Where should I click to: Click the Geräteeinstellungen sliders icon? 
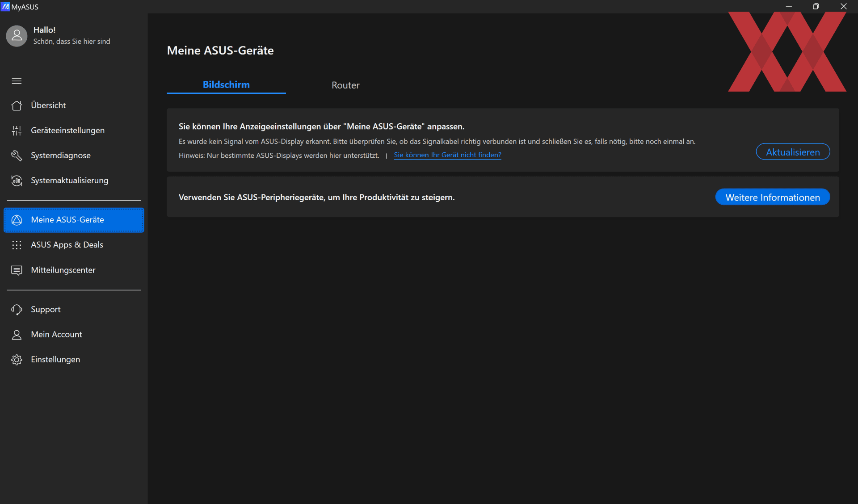pos(17,130)
